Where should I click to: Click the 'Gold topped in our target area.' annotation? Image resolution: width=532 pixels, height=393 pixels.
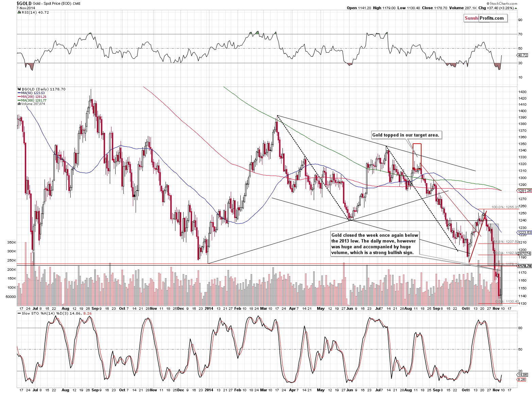406,135
